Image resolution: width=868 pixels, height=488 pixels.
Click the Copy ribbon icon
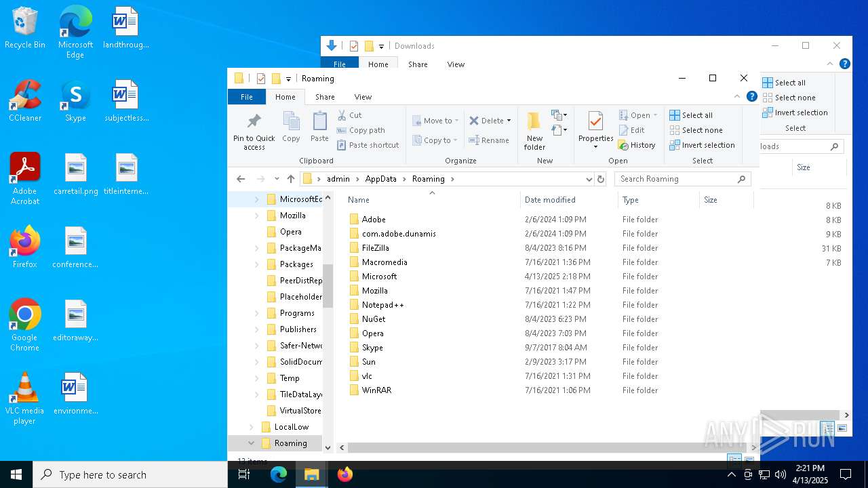pyautogui.click(x=291, y=127)
